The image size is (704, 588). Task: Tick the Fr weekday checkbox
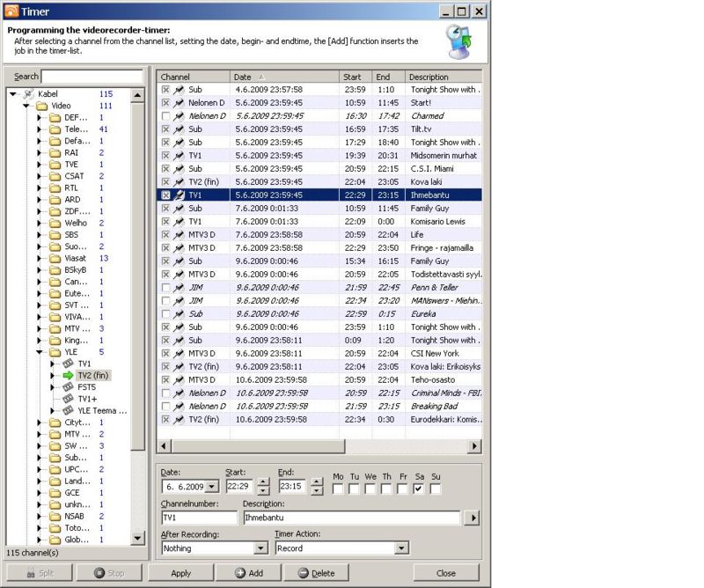(402, 489)
